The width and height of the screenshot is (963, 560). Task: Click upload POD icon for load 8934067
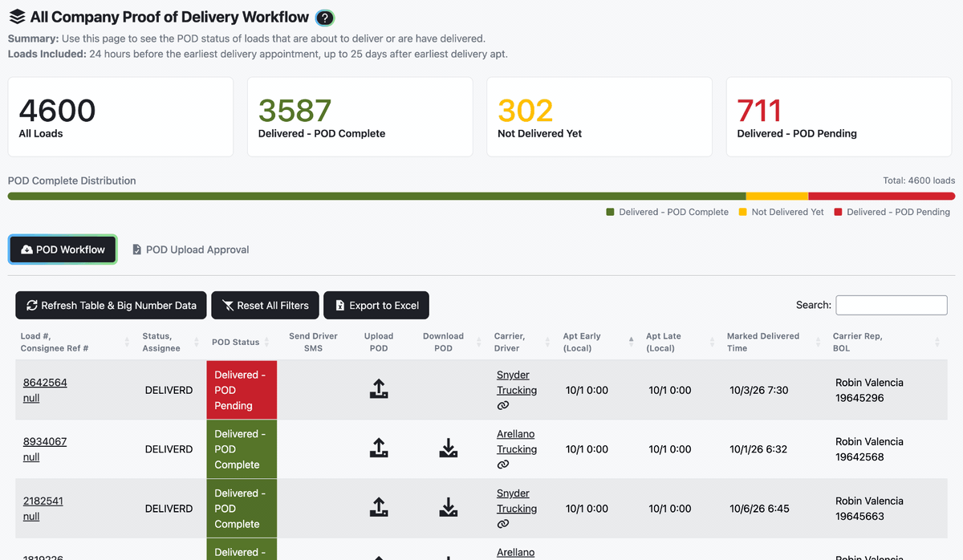379,448
